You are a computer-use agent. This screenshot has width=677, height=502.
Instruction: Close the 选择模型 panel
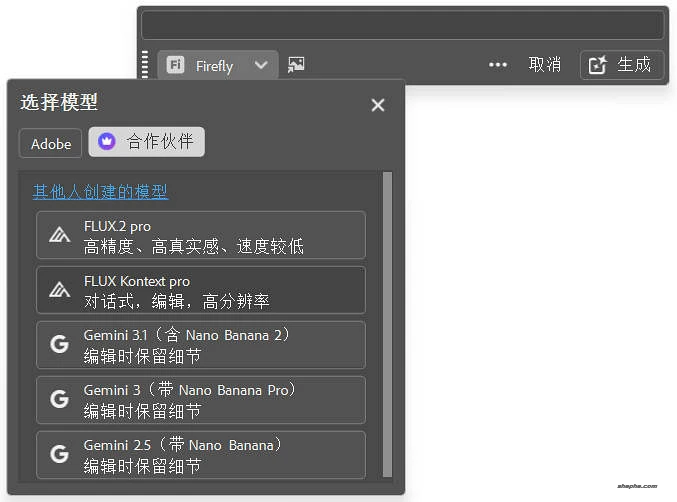coord(378,105)
